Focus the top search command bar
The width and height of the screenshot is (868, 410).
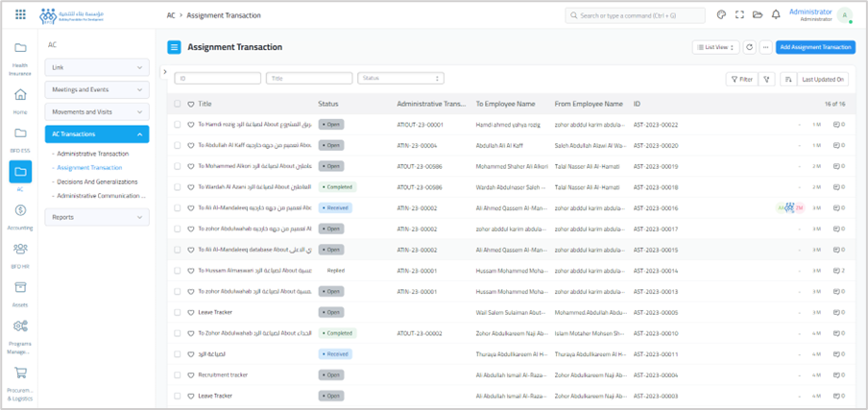[x=636, y=15]
